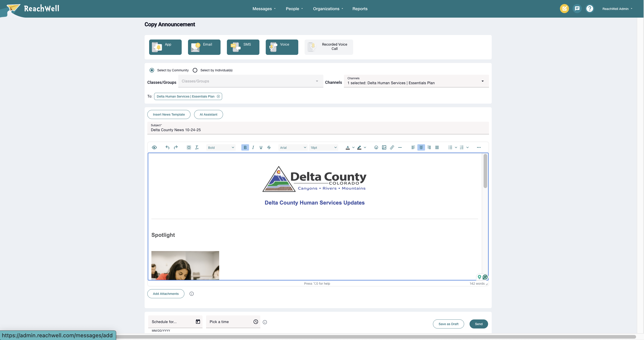The height and width of the screenshot is (340, 644).
Task: Toggle the SMS delivery channel
Action: [243, 47]
